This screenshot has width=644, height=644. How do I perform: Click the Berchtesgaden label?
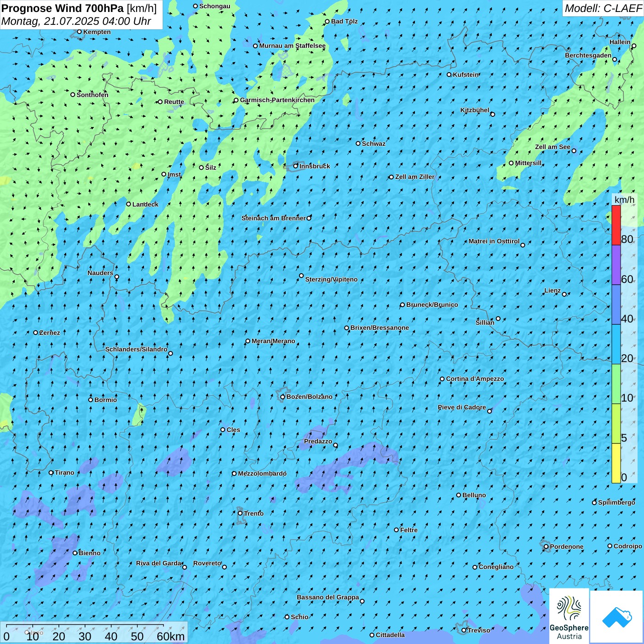(x=588, y=55)
